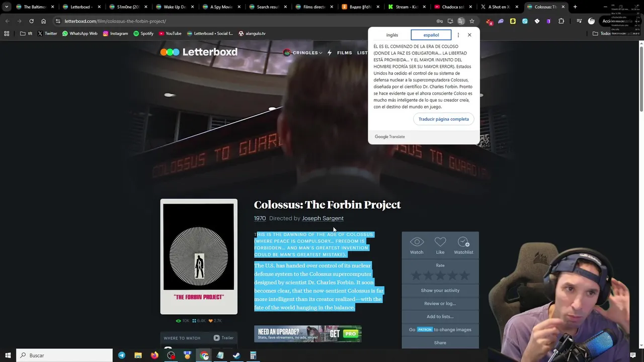The height and width of the screenshot is (362, 644).
Task: Open Telegram from the taskbar
Action: (122, 355)
